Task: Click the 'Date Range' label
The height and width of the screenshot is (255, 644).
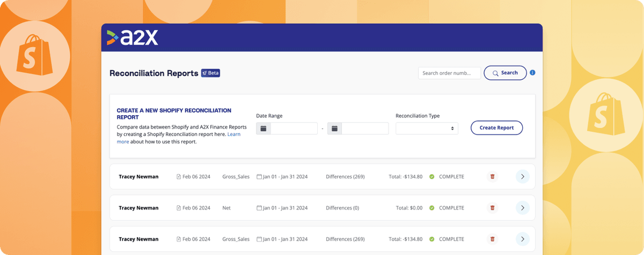Action: pos(269,116)
